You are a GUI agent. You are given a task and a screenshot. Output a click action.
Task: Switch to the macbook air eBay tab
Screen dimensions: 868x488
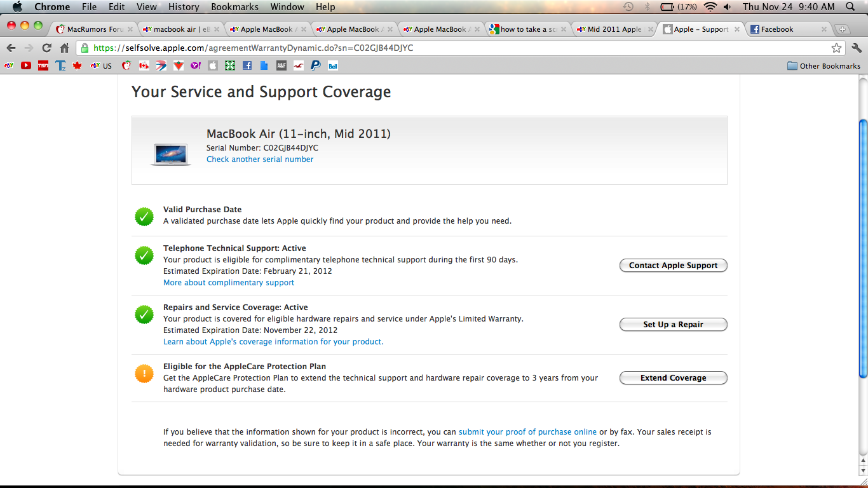[181, 29]
